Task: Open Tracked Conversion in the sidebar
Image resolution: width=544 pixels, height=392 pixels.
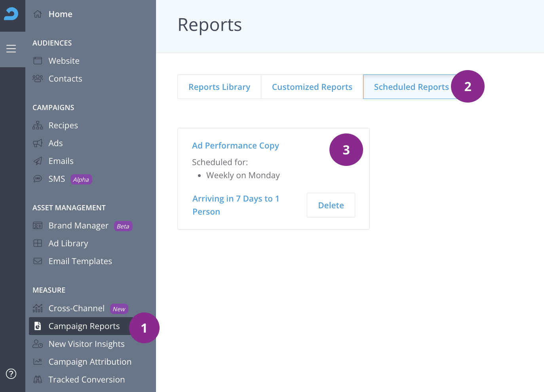Action: point(87,379)
